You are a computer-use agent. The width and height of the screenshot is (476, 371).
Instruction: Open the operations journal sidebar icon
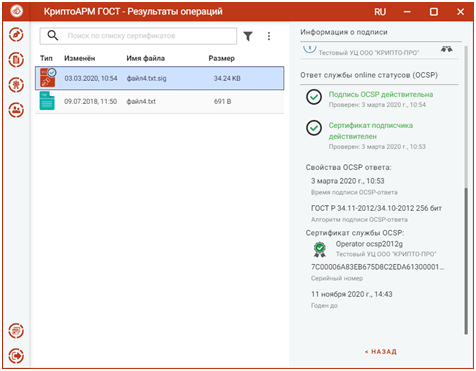pyautogui.click(x=16, y=331)
